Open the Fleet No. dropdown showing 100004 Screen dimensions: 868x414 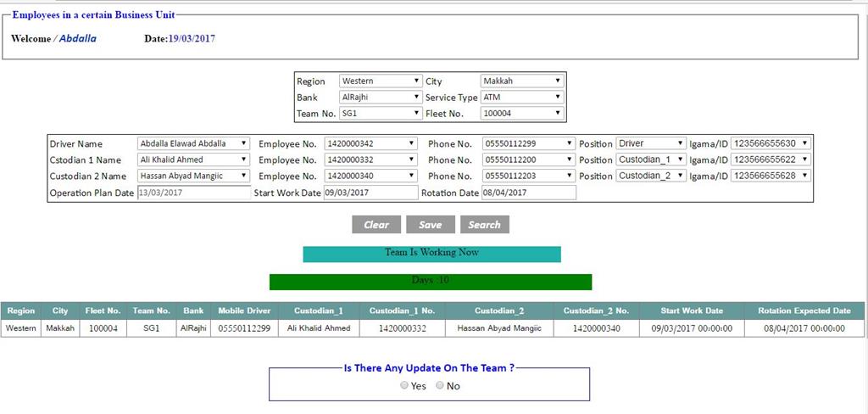click(x=522, y=114)
